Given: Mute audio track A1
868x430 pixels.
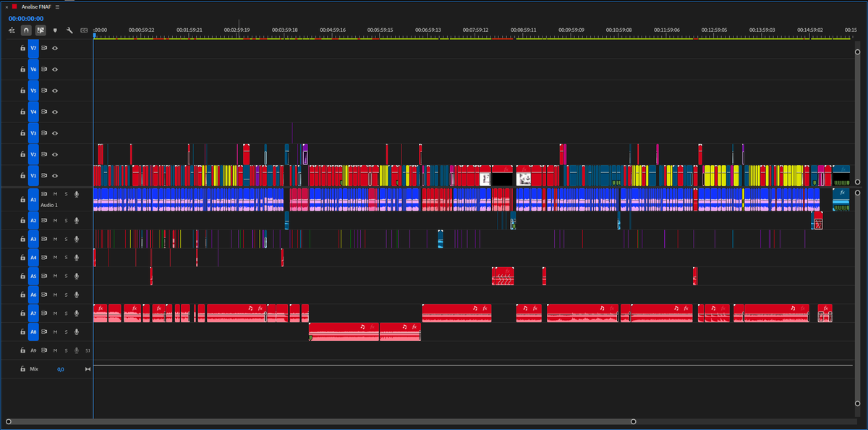Looking at the screenshot, I should click(x=55, y=194).
